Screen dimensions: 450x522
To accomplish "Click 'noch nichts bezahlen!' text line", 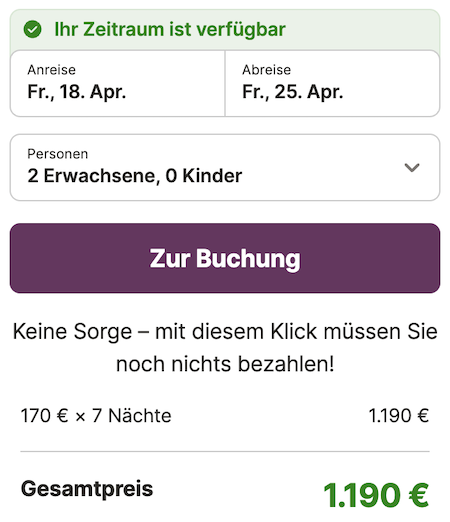I will pyautogui.click(x=225, y=364).
